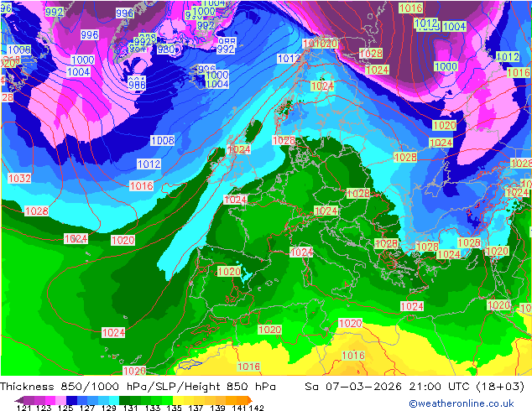Screen dimensions: 532x411
Task: Click the Thickness 850/1000 hPa map title
Action: pyautogui.click(x=138, y=386)
